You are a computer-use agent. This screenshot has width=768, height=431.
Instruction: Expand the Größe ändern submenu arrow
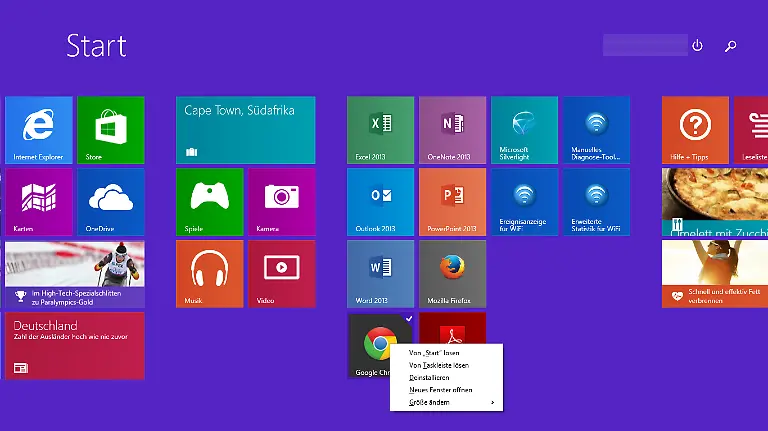pyautogui.click(x=492, y=403)
